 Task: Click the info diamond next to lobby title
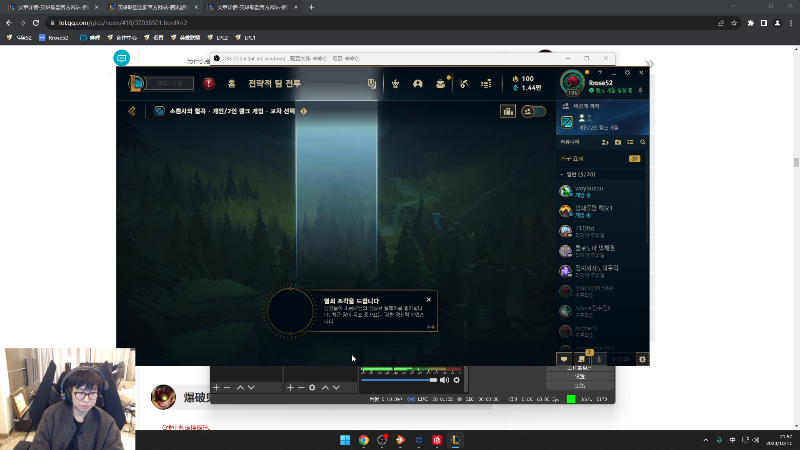[x=304, y=111]
